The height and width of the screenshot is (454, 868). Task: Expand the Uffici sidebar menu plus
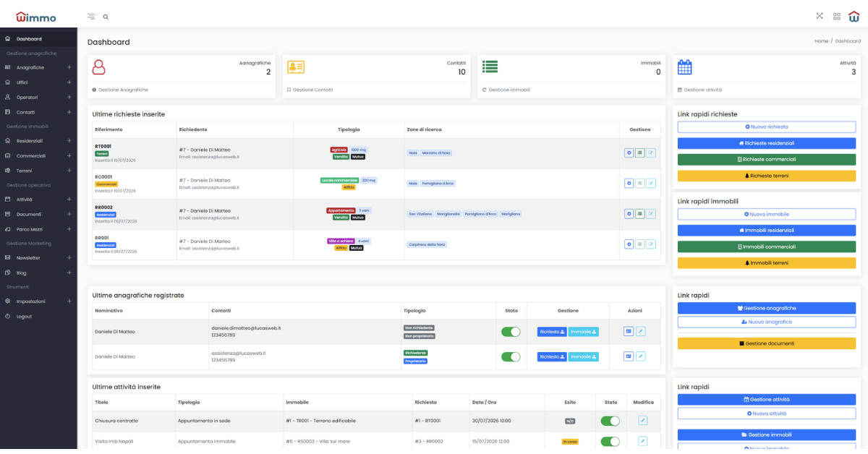pos(69,82)
